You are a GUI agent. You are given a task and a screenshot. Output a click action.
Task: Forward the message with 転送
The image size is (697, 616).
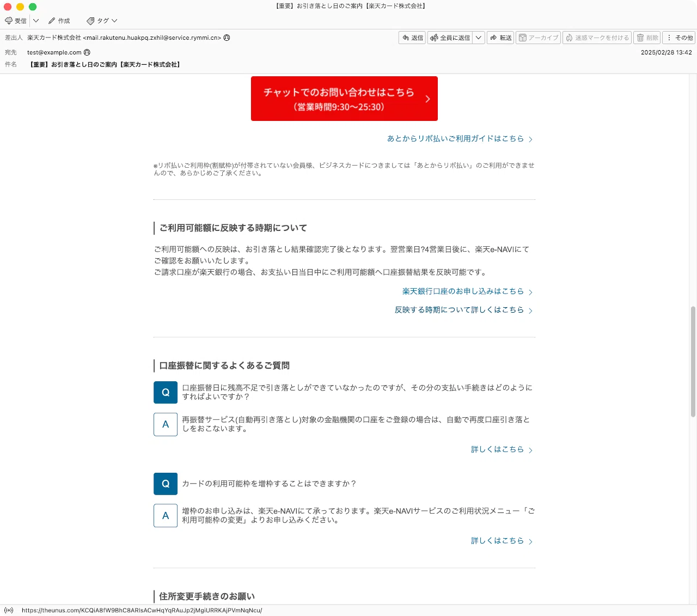(x=500, y=38)
